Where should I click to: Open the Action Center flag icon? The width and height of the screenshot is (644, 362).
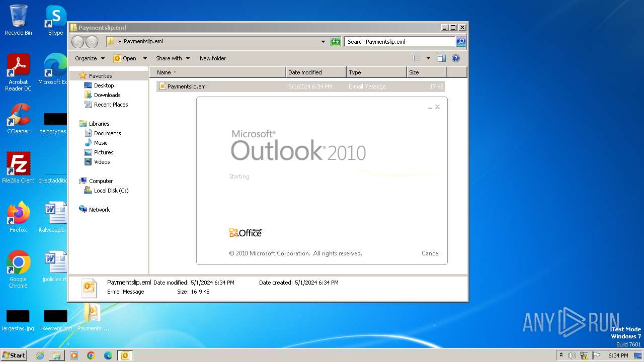click(x=596, y=355)
